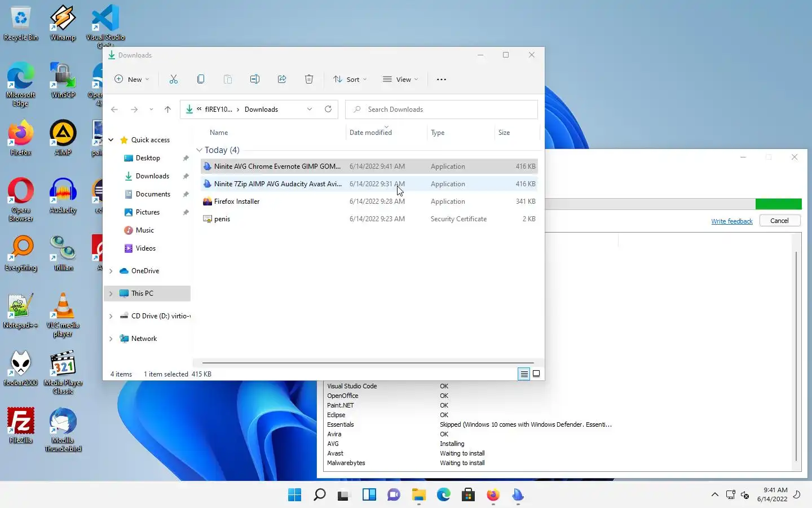Click the Share icon in Explorer toolbar
This screenshot has height=508, width=812.
click(282, 79)
